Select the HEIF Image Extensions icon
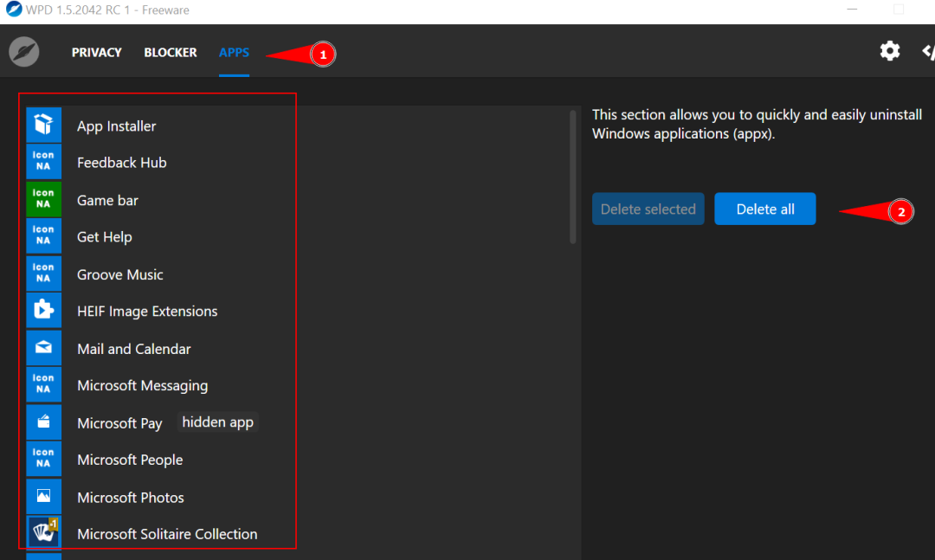Screen dimensions: 935x560 pos(43,311)
